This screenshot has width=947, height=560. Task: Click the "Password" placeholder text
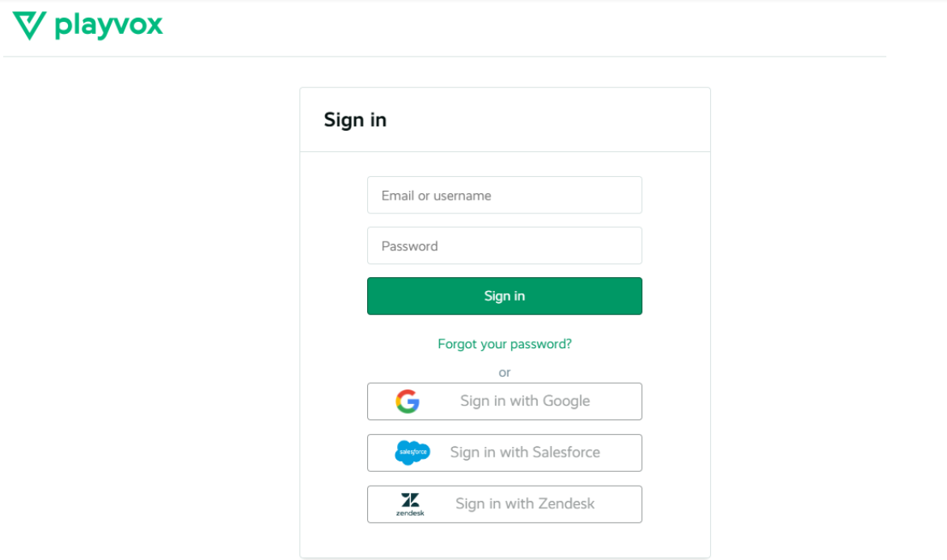(x=409, y=246)
